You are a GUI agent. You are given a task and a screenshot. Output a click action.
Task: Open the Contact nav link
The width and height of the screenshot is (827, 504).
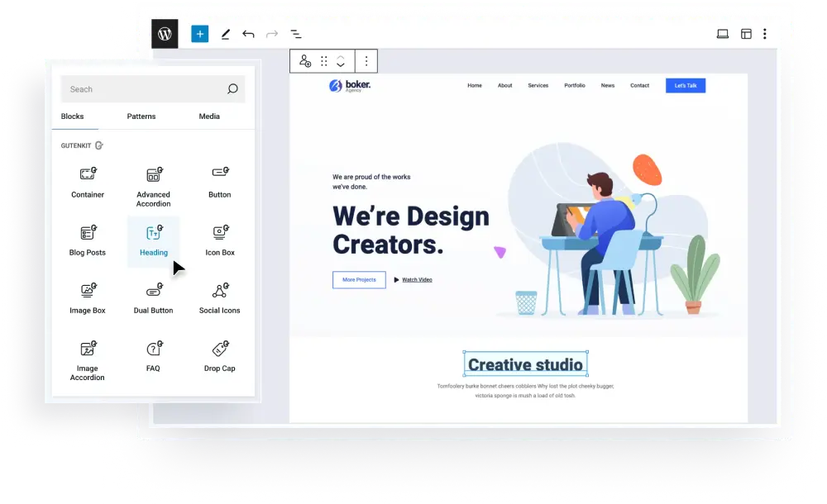click(639, 85)
